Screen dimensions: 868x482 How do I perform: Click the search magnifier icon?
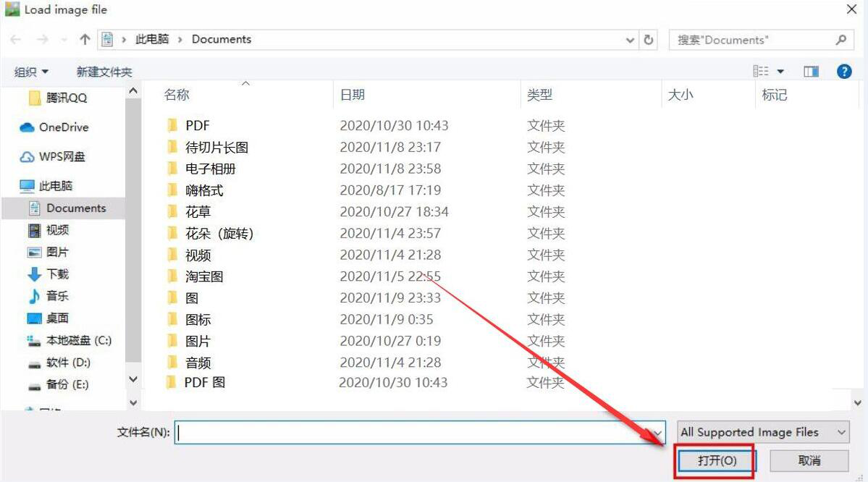click(x=841, y=40)
